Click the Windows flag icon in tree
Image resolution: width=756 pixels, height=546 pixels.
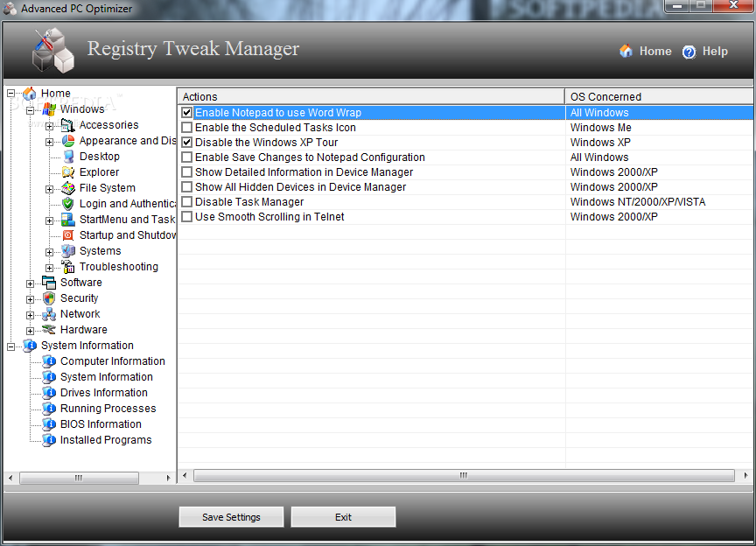pyautogui.click(x=49, y=109)
